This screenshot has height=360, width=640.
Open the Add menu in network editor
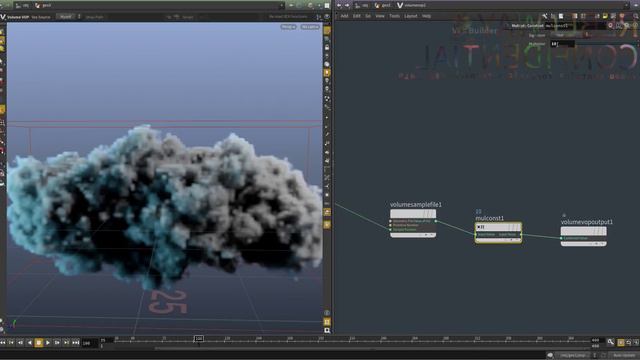[x=344, y=16]
